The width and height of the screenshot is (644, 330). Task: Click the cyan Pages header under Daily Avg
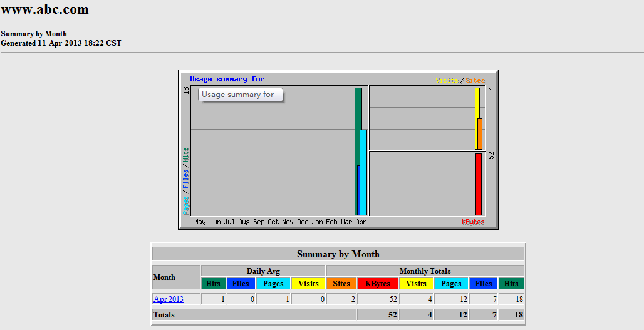tap(273, 283)
